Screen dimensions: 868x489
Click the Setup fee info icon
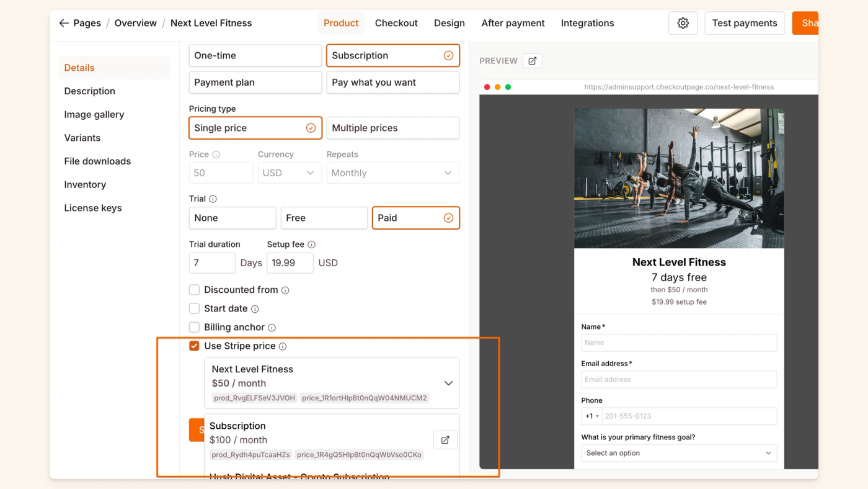(311, 244)
